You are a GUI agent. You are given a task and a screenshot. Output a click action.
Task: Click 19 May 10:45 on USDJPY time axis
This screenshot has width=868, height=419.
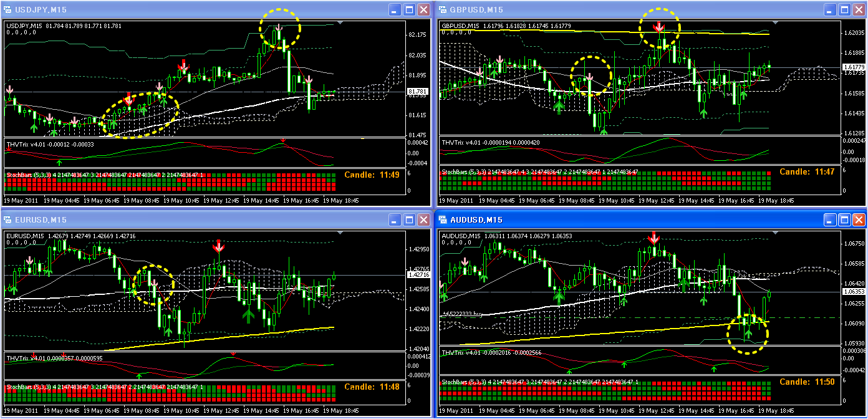181,201
